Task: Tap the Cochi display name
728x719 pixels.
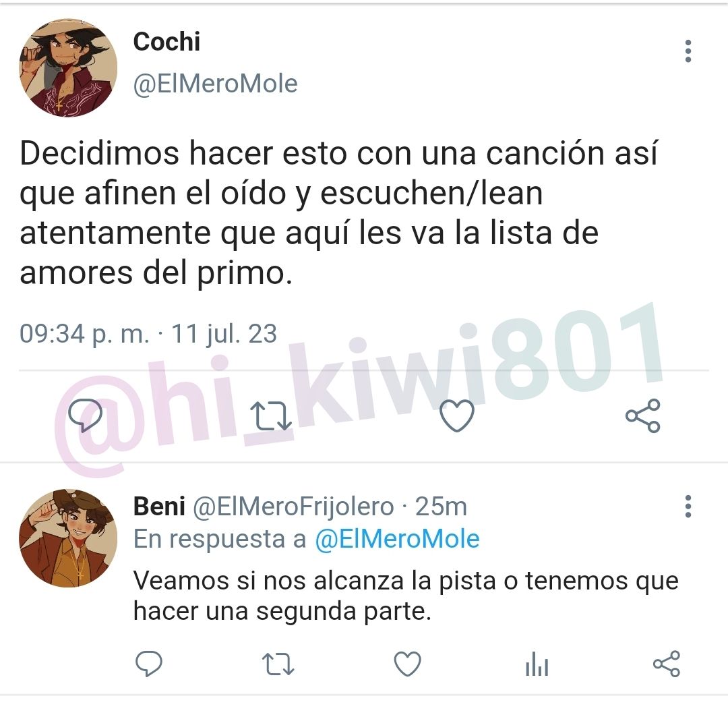Action: [x=166, y=42]
